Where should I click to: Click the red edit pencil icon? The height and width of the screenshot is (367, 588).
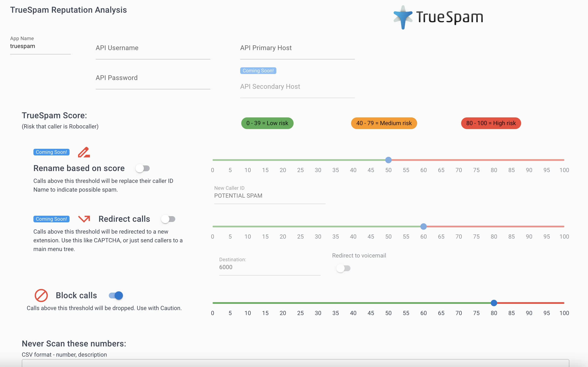point(84,152)
